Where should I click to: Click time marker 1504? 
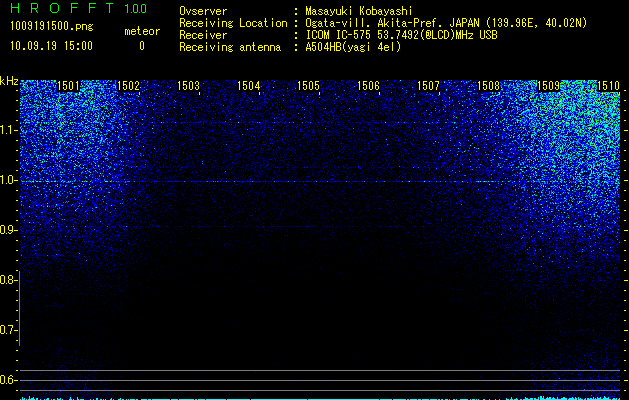248,85
